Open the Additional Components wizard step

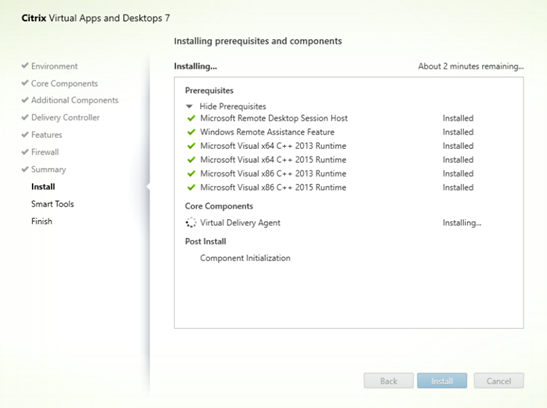click(75, 100)
